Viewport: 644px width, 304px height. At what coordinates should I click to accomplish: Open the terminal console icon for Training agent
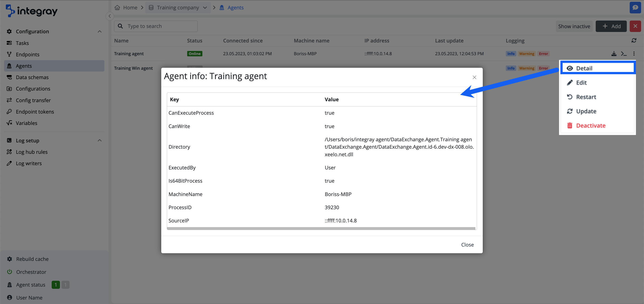pos(624,54)
